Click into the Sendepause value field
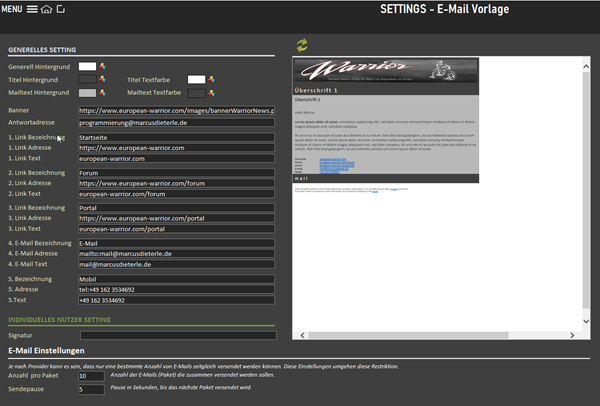600x406 pixels. 89,389
